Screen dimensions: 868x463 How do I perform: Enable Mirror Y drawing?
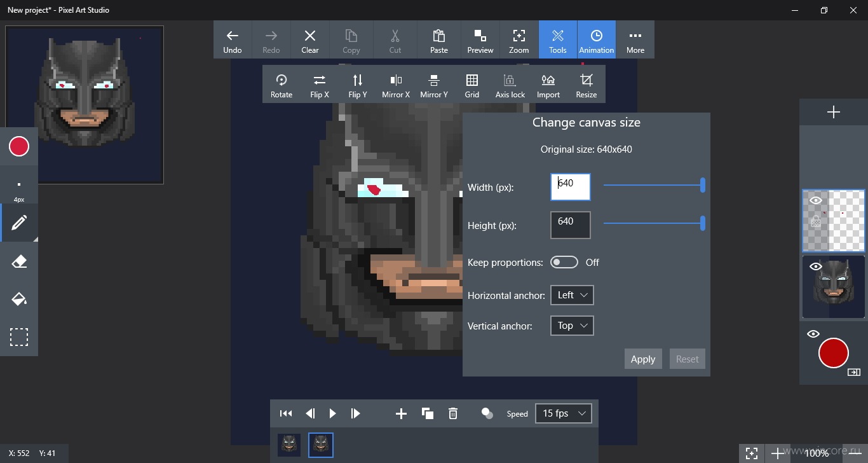click(x=434, y=85)
